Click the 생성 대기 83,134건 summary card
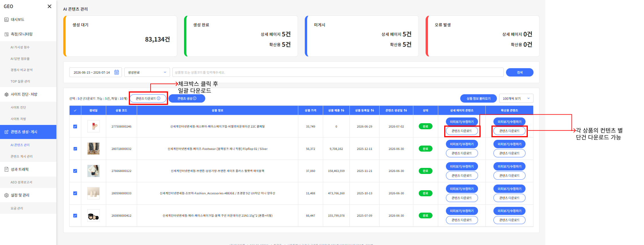 point(120,36)
